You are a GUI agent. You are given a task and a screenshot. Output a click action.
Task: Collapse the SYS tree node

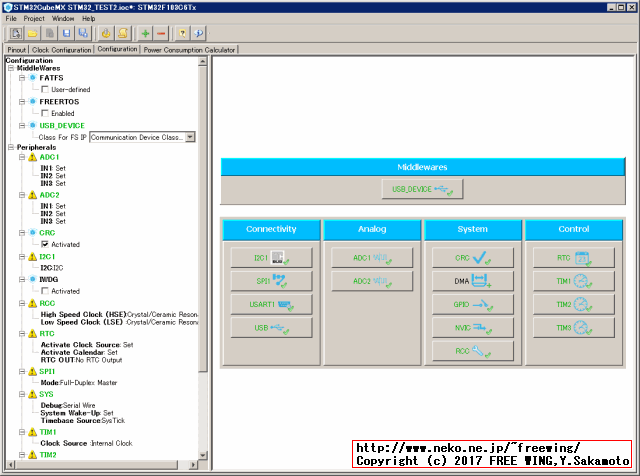pos(22,394)
